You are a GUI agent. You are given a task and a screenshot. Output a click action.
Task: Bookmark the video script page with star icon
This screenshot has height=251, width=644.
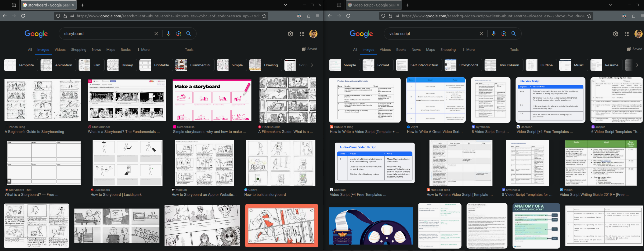pyautogui.click(x=589, y=16)
